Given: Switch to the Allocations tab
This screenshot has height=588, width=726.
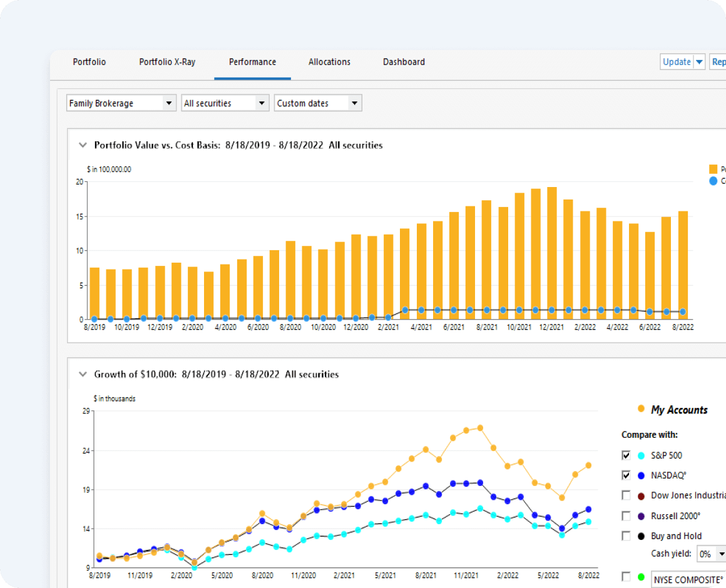Looking at the screenshot, I should (x=329, y=62).
